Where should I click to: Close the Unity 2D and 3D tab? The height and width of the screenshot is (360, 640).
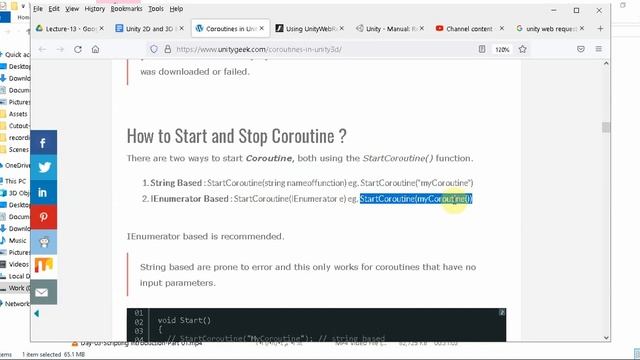pyautogui.click(x=182, y=28)
